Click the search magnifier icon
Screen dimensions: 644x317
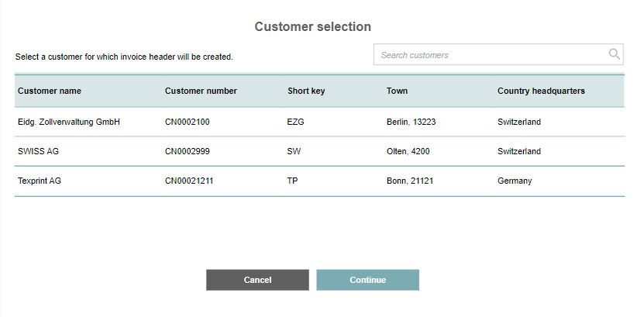point(615,54)
